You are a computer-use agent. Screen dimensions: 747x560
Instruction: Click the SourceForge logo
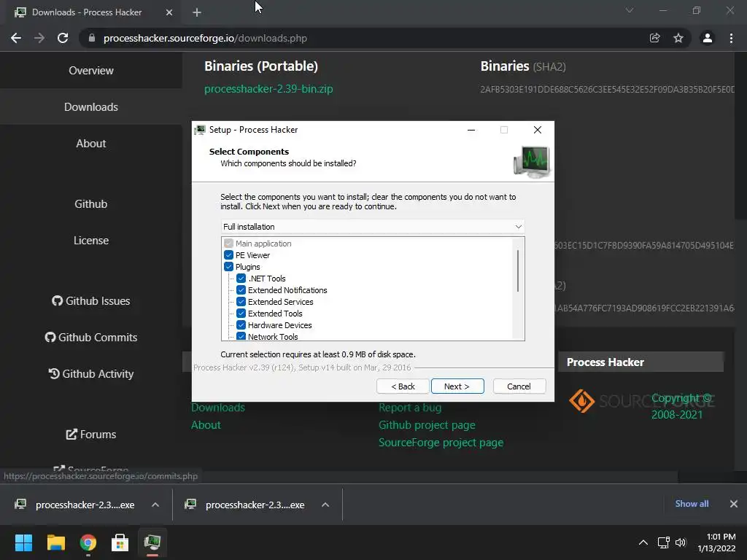(642, 401)
